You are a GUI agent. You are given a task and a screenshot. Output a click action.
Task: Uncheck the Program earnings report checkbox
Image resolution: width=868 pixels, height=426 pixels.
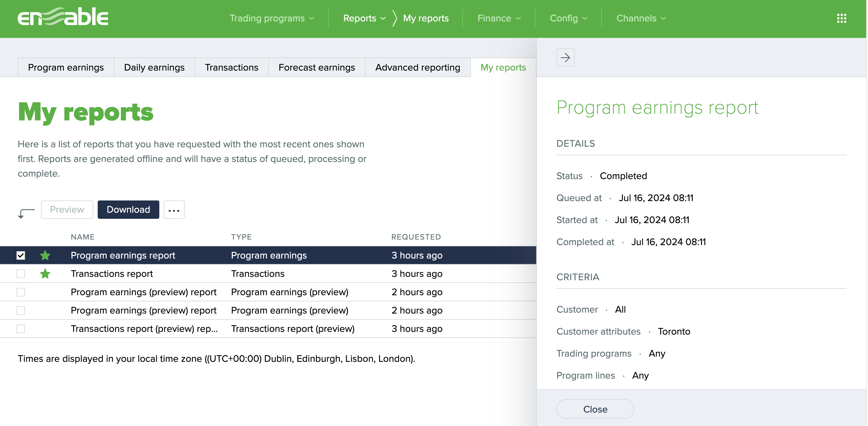click(21, 255)
